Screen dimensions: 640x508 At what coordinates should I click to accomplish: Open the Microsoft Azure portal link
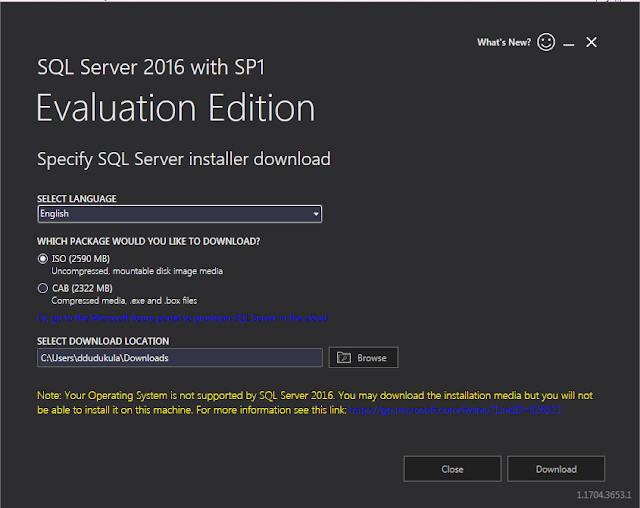point(182,318)
